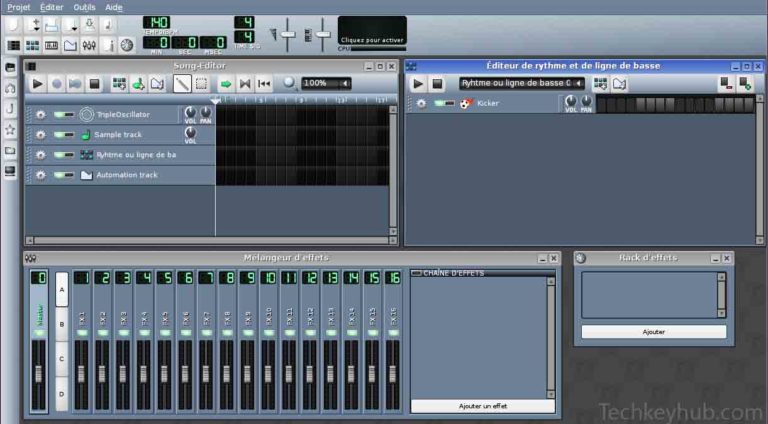Show the Beat+Bassline Editor from the main toolbar

tap(32, 45)
